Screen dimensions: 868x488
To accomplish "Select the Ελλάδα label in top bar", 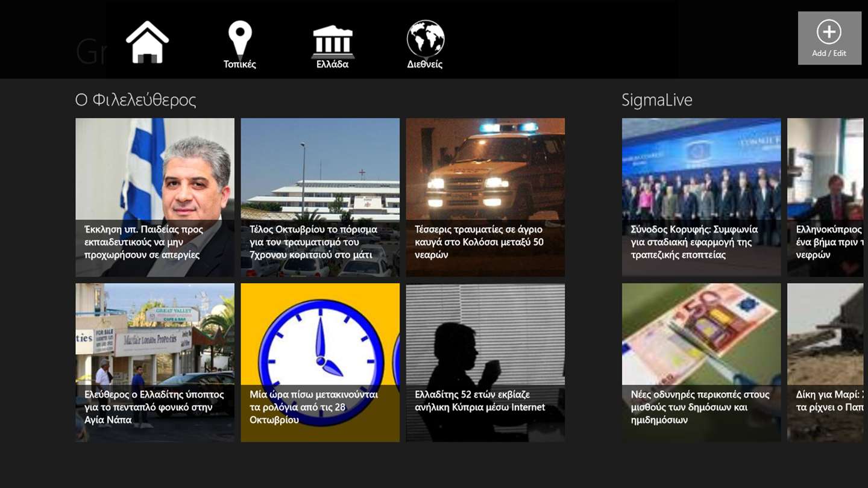I will 333,64.
